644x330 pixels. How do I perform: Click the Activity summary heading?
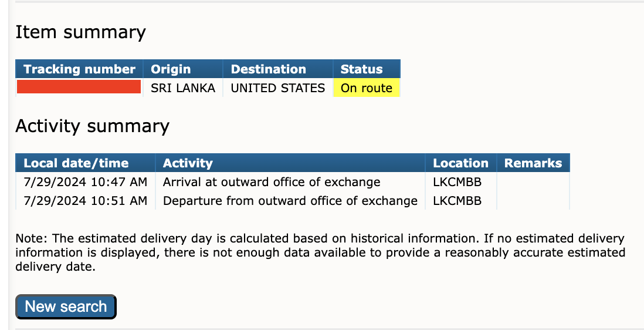(x=93, y=126)
